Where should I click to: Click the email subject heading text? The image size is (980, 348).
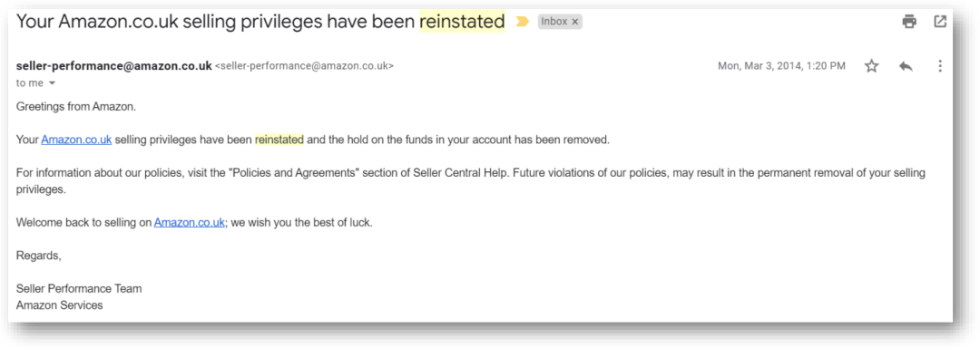tap(260, 21)
